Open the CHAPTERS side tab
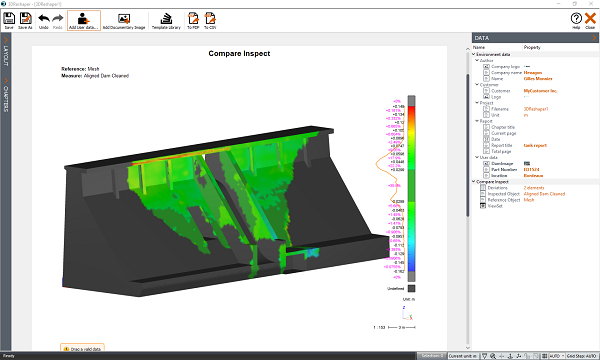Image resolution: width=600 pixels, height=360 pixels. [5, 95]
